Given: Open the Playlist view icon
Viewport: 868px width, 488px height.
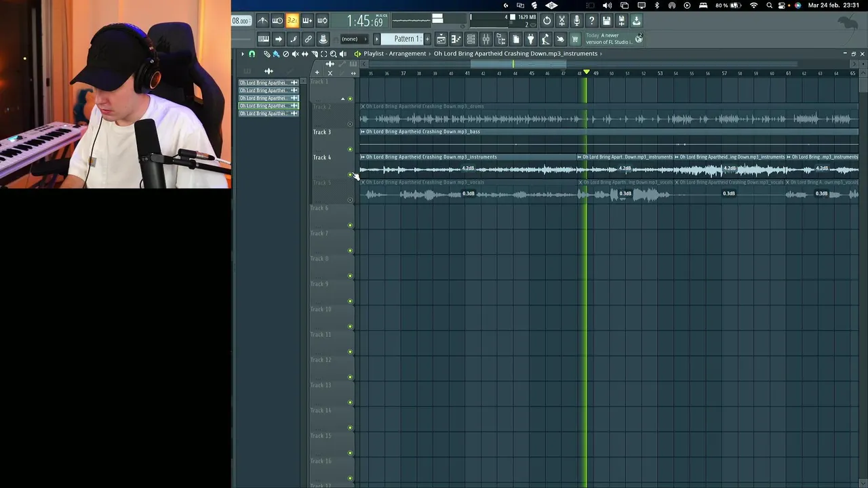Looking at the screenshot, I should (441, 39).
